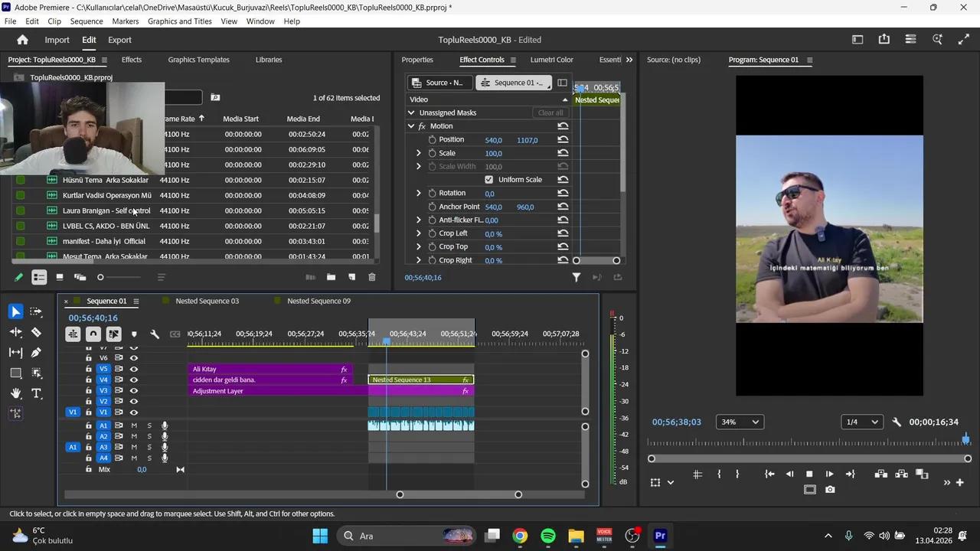The width and height of the screenshot is (980, 551).
Task: Select the Hand tool
Action: click(x=15, y=393)
